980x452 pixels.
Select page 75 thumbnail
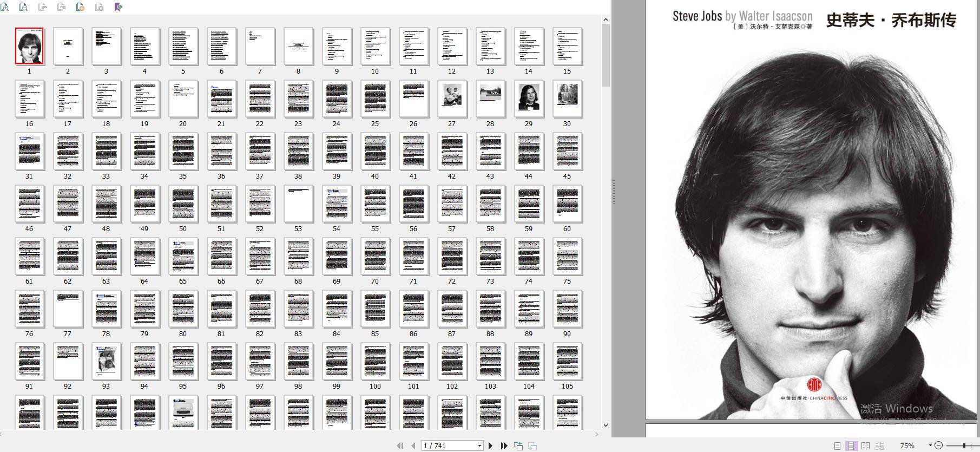567,256
